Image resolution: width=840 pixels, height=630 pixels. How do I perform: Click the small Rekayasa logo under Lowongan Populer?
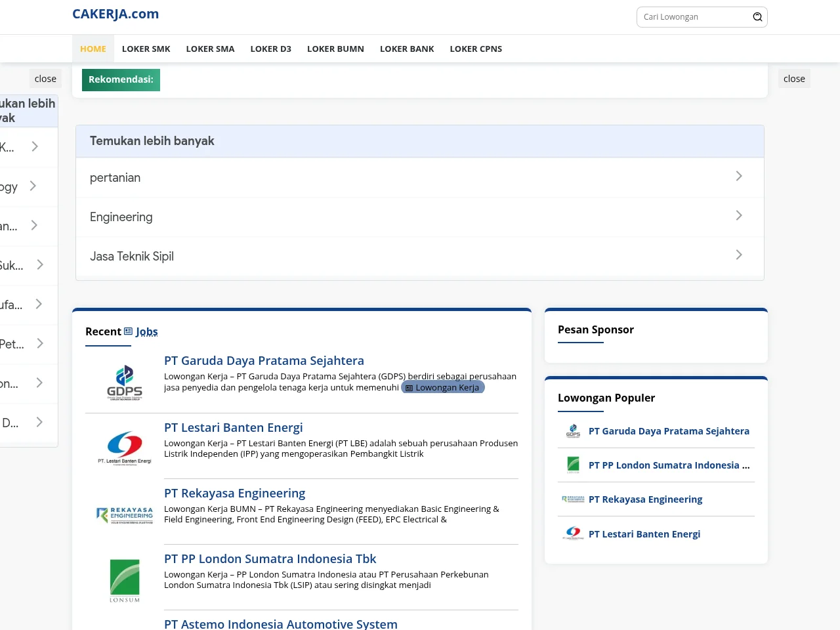tap(573, 499)
